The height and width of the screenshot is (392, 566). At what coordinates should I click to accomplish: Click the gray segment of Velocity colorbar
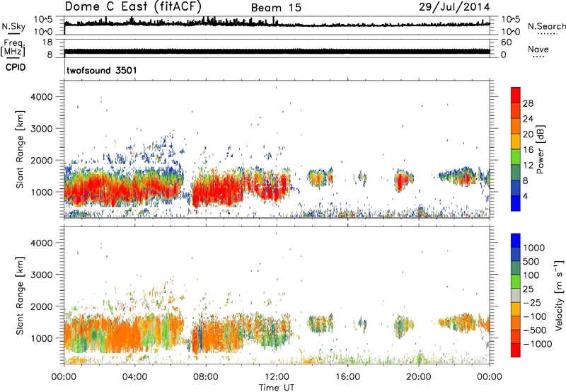pos(516,296)
